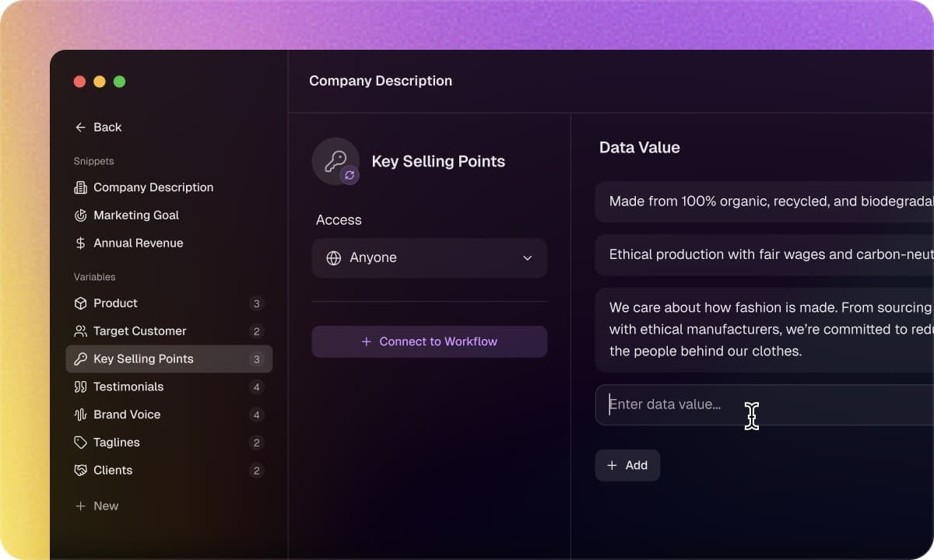The height and width of the screenshot is (560, 934).
Task: Click the quotation icon next to Testimonials
Action: point(81,387)
